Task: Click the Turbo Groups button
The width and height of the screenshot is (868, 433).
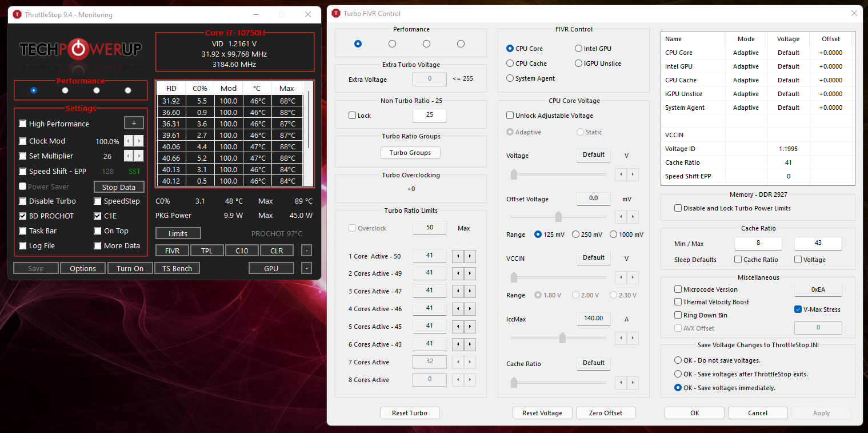Action: (x=410, y=153)
